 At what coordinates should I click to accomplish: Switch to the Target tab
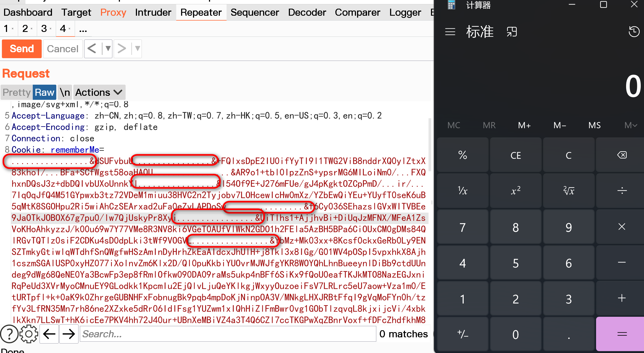tap(76, 12)
